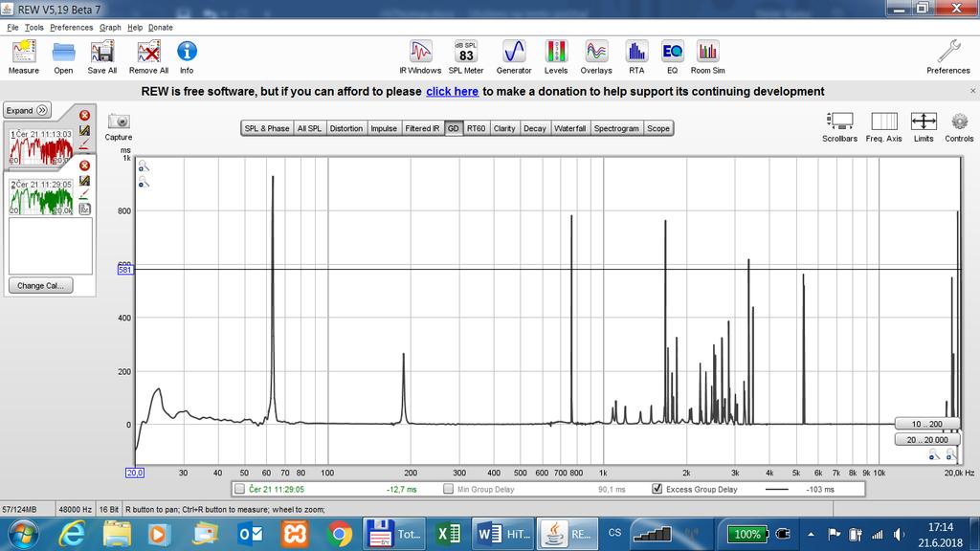980x551 pixels.
Task: Open the Filtered IR tab
Action: tap(422, 128)
